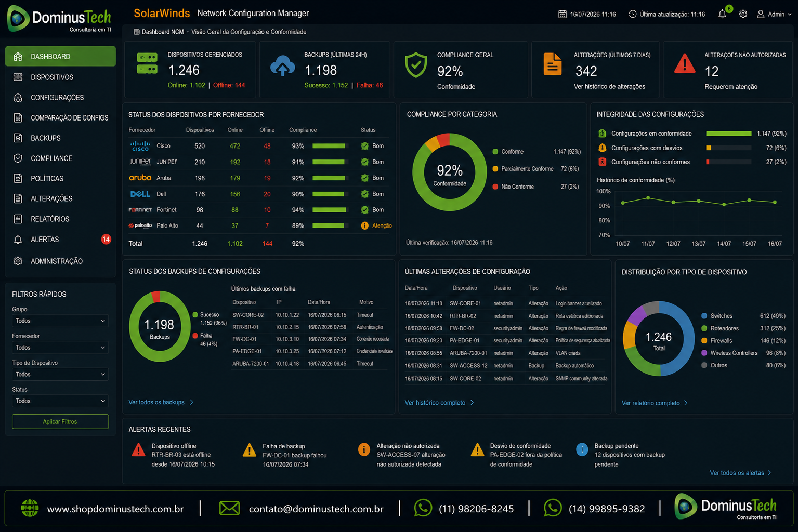
Task: Click the Alteração não autorizada orange icon
Action: click(x=364, y=449)
